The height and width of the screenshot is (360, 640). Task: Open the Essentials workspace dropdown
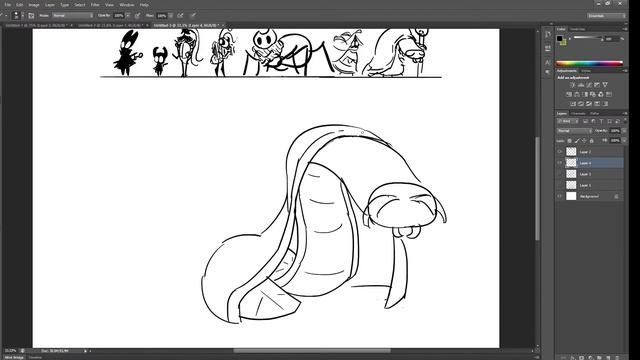[x=607, y=16]
